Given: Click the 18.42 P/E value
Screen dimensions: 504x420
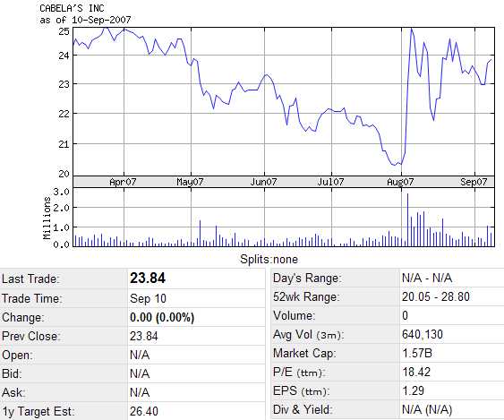Looking at the screenshot, I should [x=416, y=372].
